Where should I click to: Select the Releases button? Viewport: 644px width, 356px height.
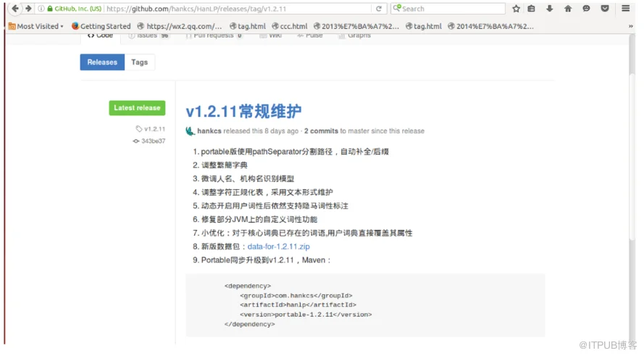coord(102,62)
